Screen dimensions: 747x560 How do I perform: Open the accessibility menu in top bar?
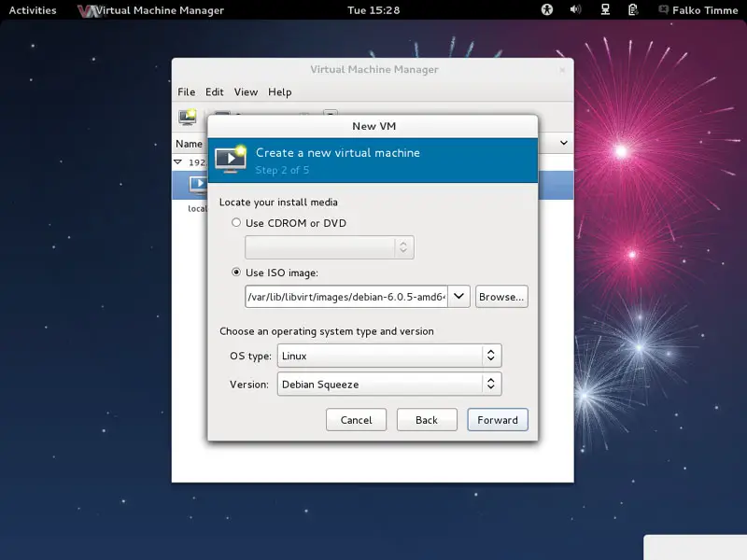(x=547, y=10)
